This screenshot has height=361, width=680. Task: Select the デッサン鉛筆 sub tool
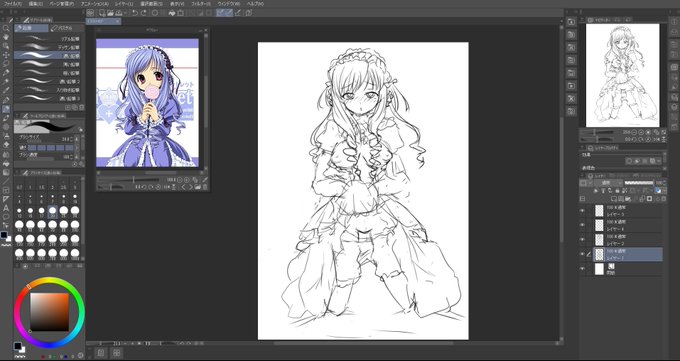(47, 47)
